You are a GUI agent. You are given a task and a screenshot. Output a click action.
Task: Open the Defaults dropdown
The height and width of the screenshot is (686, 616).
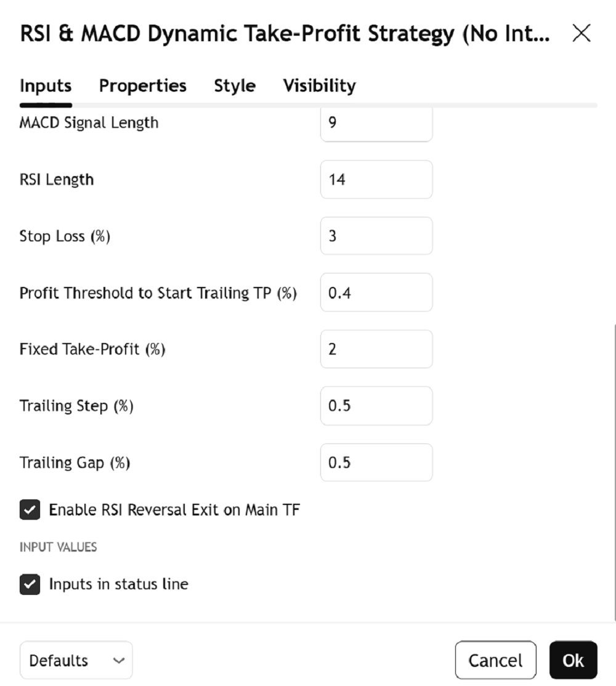(76, 661)
